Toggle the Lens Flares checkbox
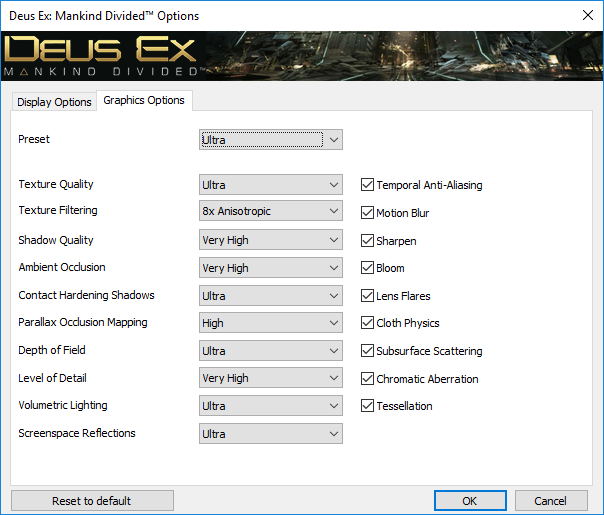 click(x=367, y=296)
